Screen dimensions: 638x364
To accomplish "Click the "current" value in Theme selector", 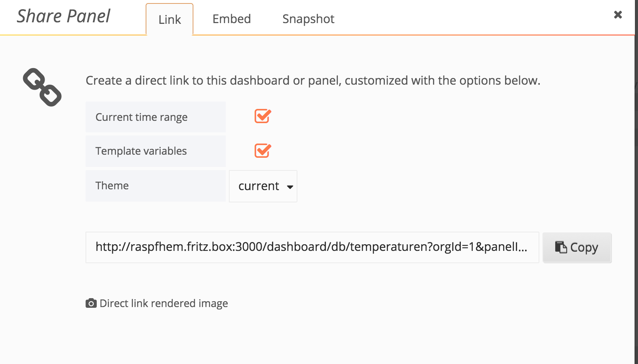I will (259, 186).
